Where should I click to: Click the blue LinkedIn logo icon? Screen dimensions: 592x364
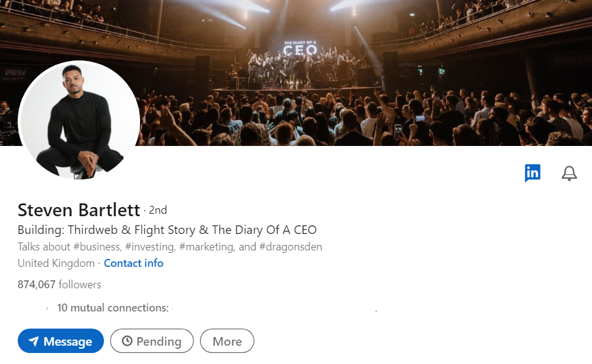(x=532, y=173)
